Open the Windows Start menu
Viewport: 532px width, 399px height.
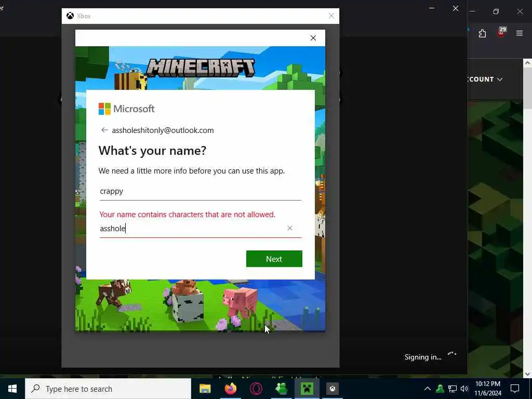(x=12, y=389)
